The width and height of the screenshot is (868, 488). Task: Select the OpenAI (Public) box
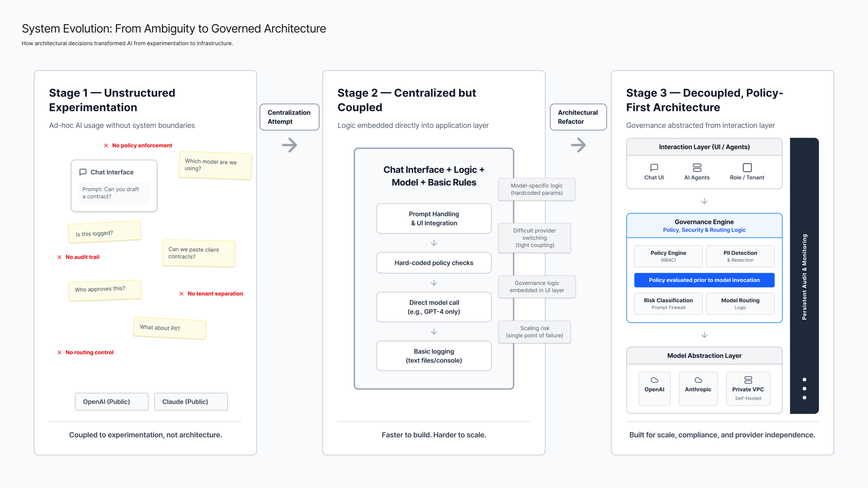tap(112, 402)
